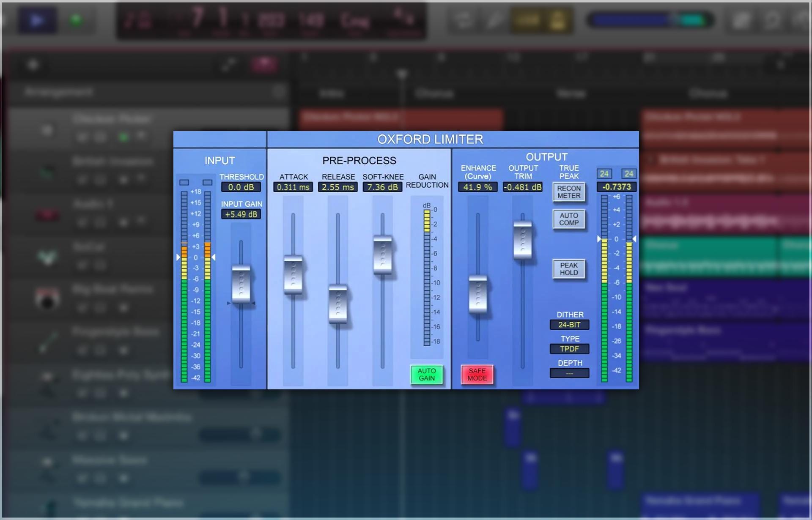The image size is (812, 520).
Task: Click the Enhance curve percentage field
Action: (478, 187)
